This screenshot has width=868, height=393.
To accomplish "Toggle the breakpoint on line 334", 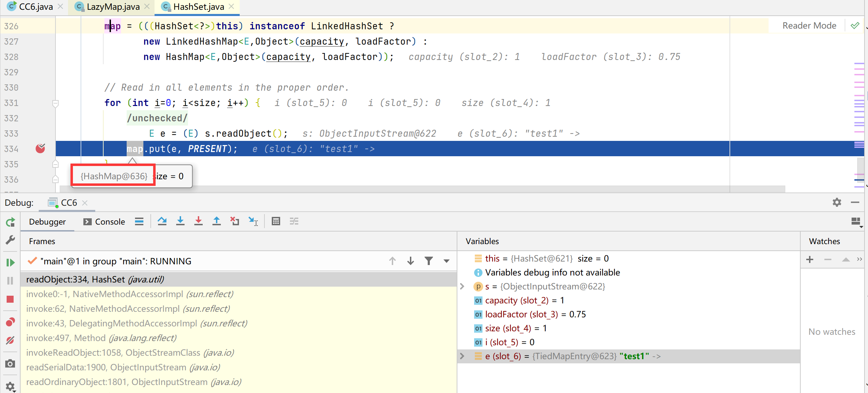I will click(40, 149).
